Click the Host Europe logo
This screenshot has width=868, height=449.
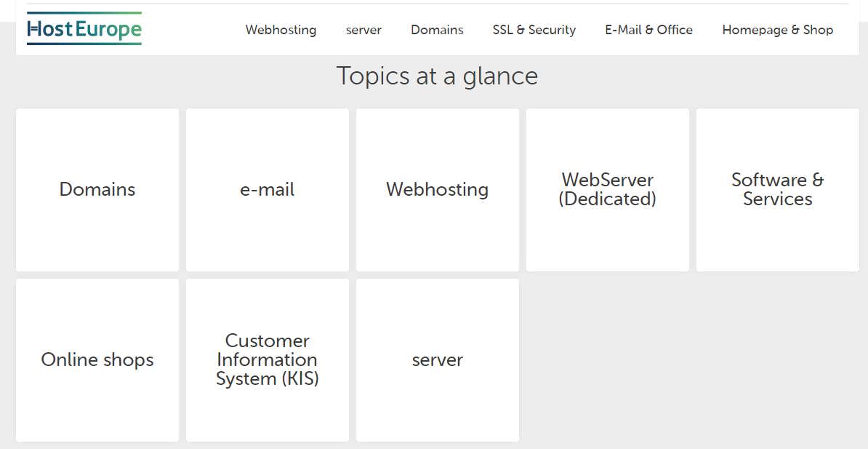84,29
